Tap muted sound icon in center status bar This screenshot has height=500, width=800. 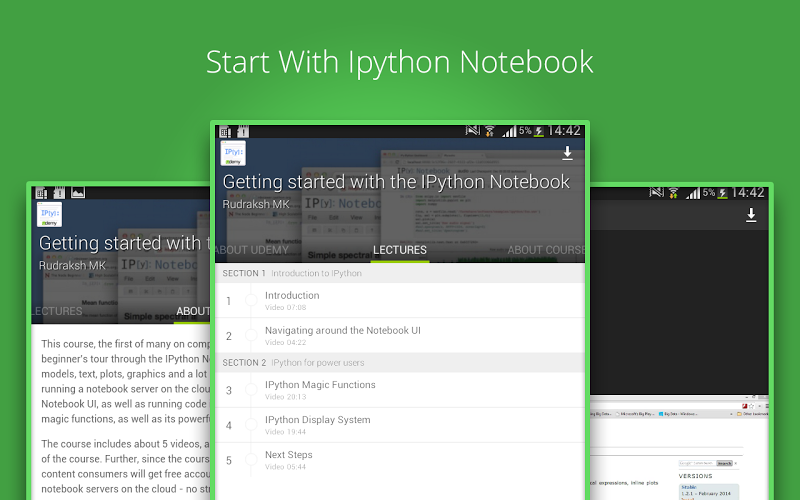pos(472,131)
